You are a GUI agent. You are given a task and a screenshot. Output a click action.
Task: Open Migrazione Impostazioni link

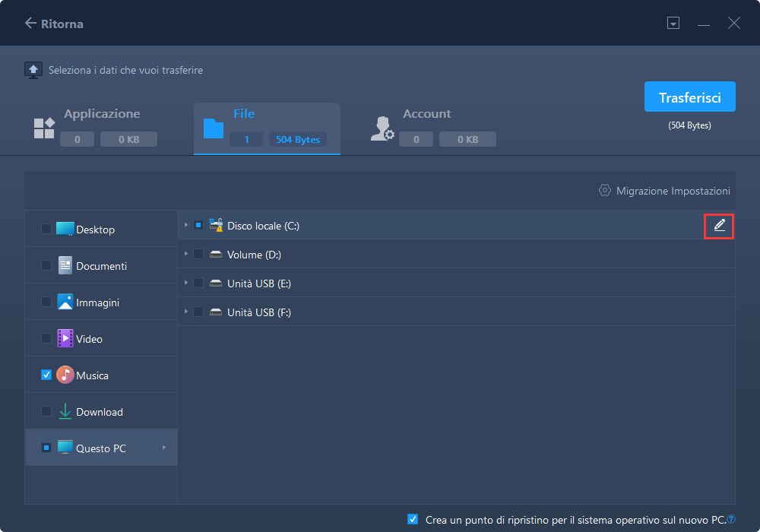tap(673, 191)
